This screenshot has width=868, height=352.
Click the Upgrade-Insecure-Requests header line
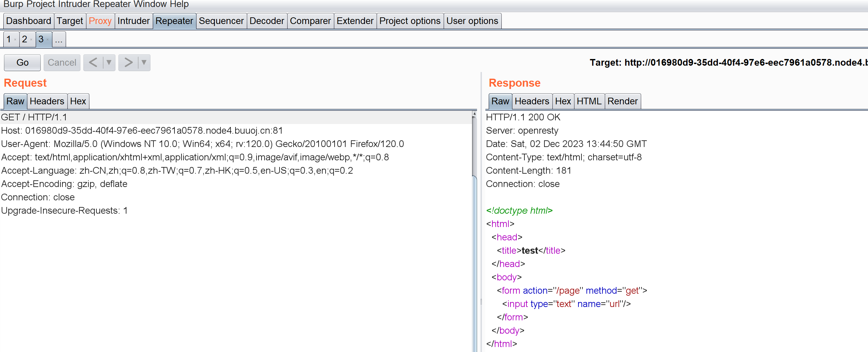tap(64, 211)
